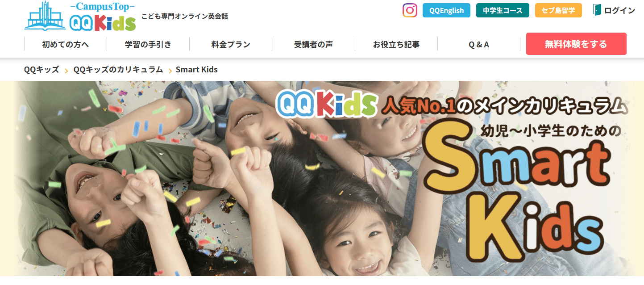Click the first breadcrumb chevron arrow
The width and height of the screenshot is (644, 285).
pyautogui.click(x=66, y=71)
